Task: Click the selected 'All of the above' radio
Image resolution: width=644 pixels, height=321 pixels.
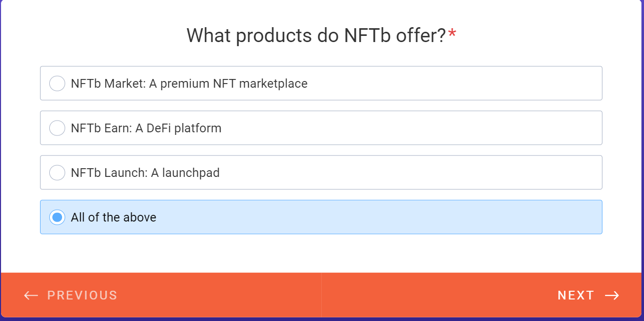Action: coord(57,217)
